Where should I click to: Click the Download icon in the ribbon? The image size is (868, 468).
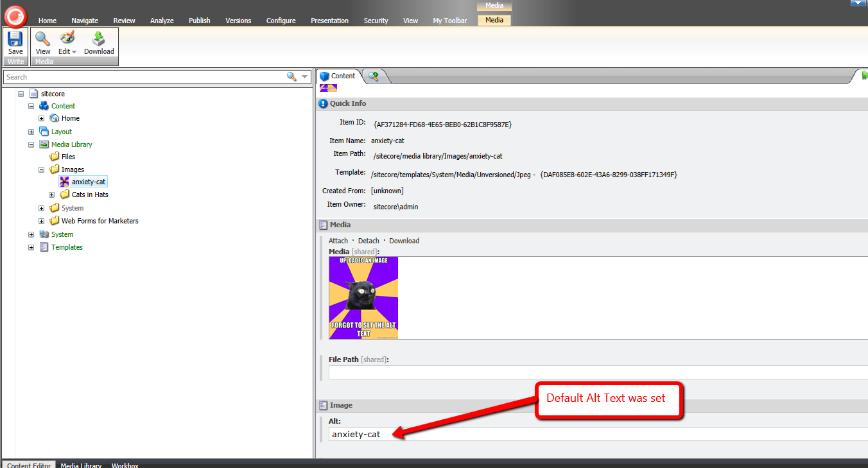(x=99, y=39)
